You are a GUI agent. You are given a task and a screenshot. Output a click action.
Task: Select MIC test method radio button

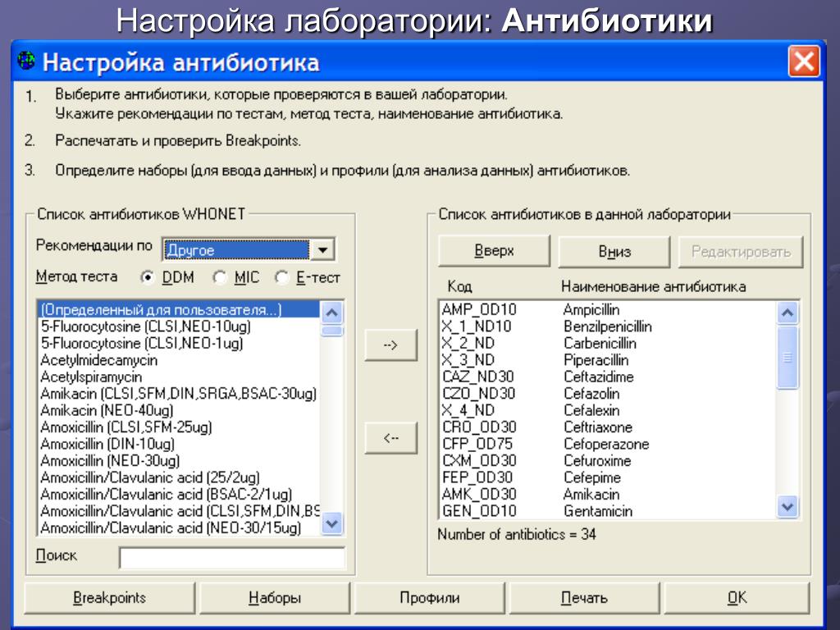[219, 277]
